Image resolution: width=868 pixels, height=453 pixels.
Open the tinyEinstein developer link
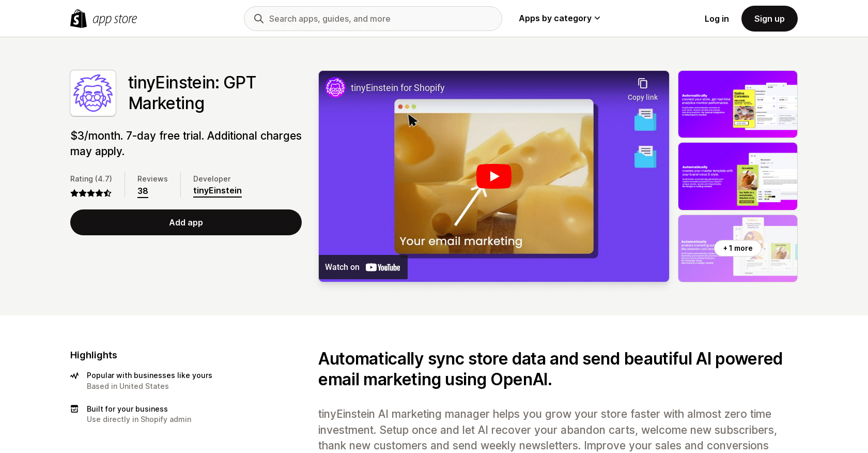[x=218, y=191]
